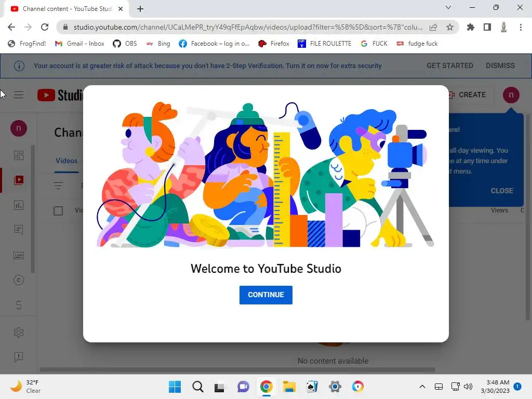
Task: Open the Firefox bookmark
Action: (x=273, y=44)
